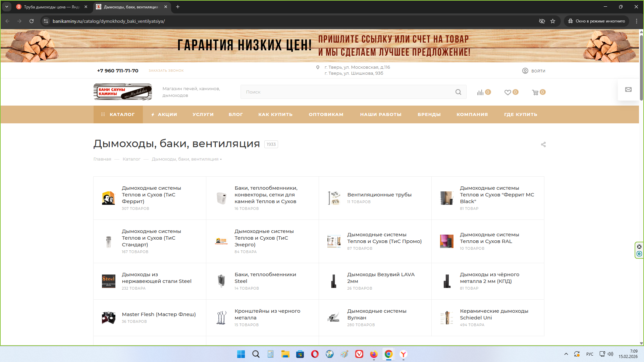Open Вентиляционные трубы category link
The height and width of the screenshot is (362, 644).
click(379, 195)
